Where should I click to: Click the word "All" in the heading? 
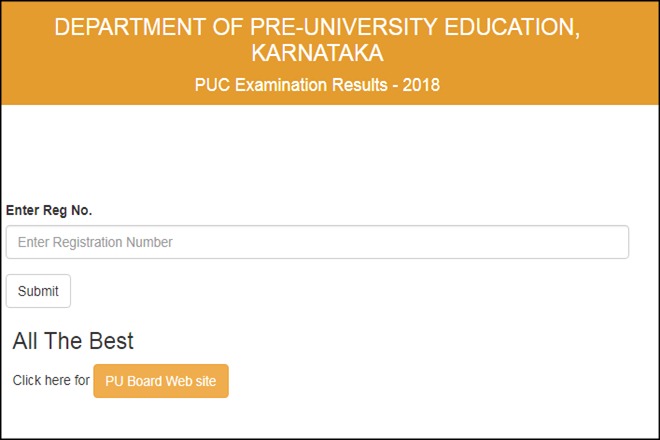(x=24, y=341)
